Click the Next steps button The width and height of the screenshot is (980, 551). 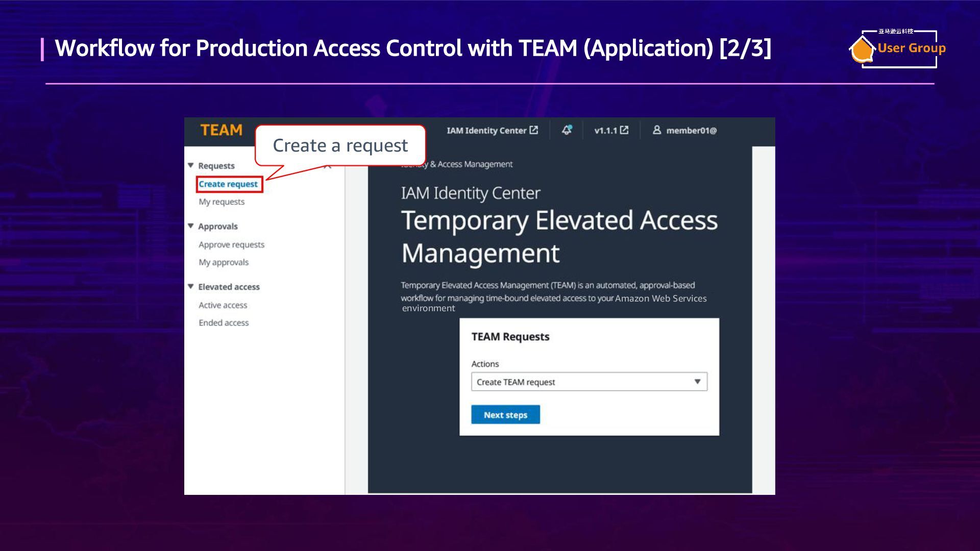505,415
